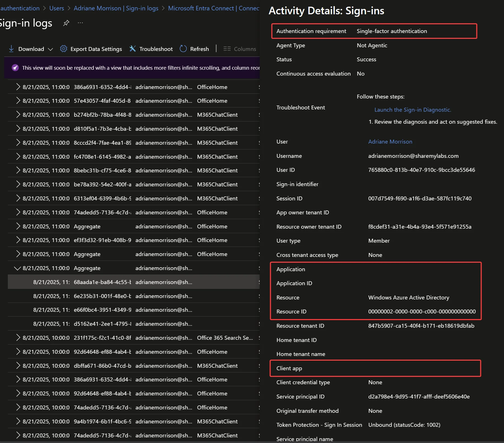This screenshot has width=504, height=443.
Task: Expand the 386a6931 OfficeHome row at 11:00
Action: click(x=18, y=87)
